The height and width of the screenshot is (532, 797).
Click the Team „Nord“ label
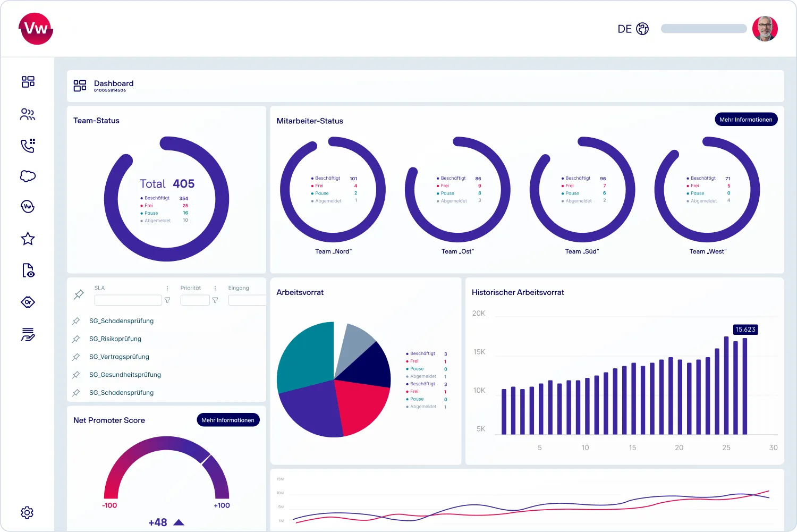tap(333, 251)
